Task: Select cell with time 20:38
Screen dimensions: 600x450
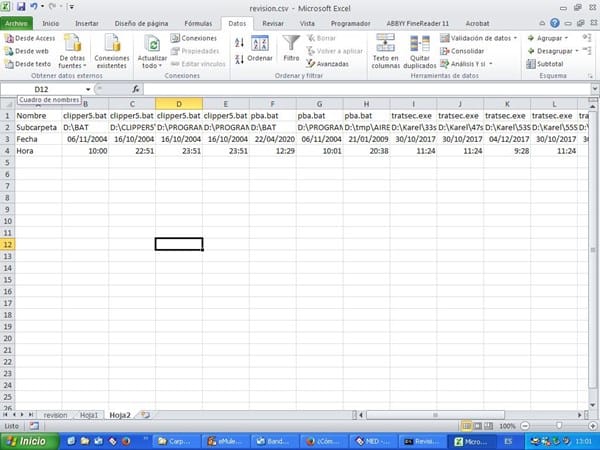Action: pyautogui.click(x=367, y=151)
